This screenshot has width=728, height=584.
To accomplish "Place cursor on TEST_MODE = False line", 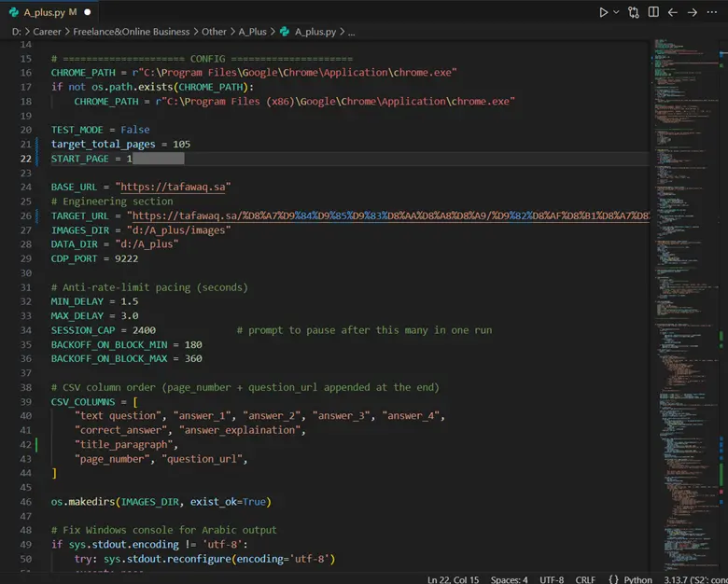I will (100, 130).
